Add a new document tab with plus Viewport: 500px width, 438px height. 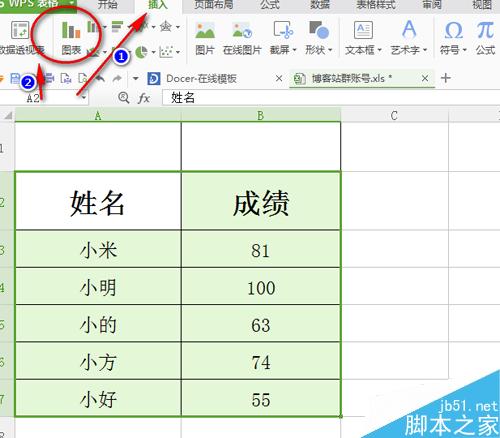446,78
